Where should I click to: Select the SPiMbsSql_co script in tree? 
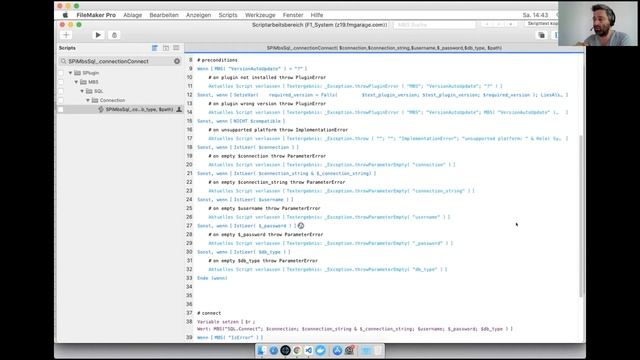pyautogui.click(x=139, y=109)
